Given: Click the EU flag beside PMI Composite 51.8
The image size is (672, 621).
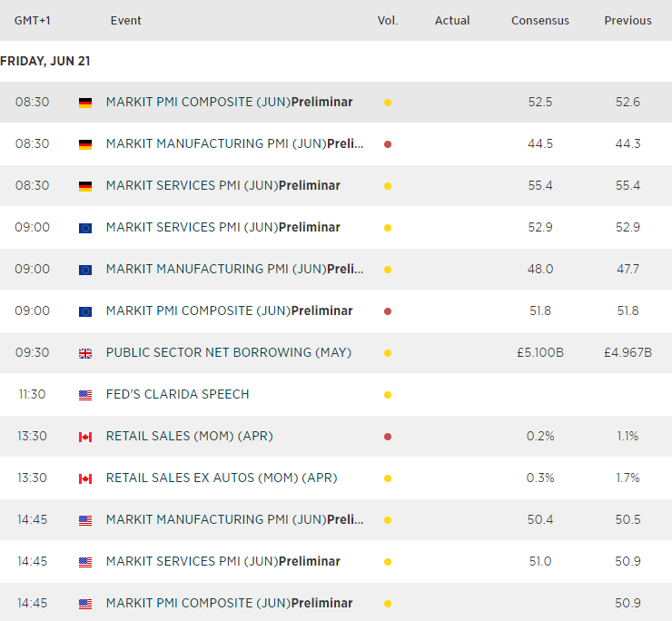Looking at the screenshot, I should (85, 311).
